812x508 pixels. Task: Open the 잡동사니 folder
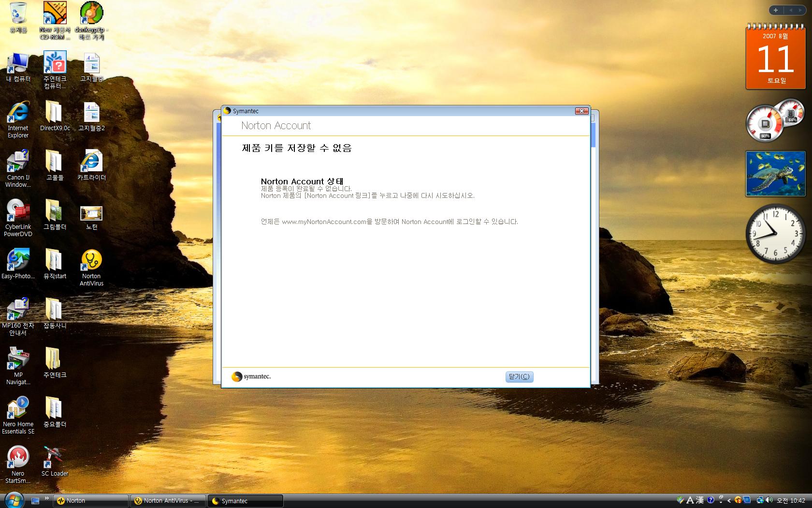(55, 314)
